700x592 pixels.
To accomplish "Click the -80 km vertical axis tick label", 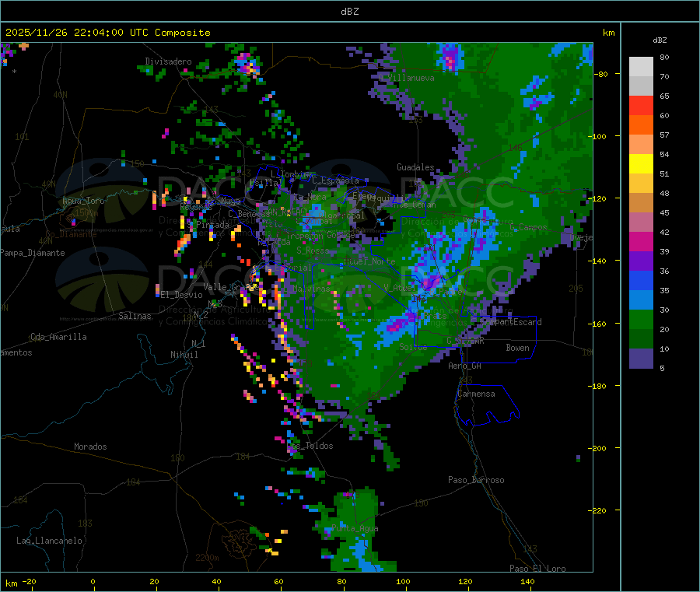I will point(600,74).
